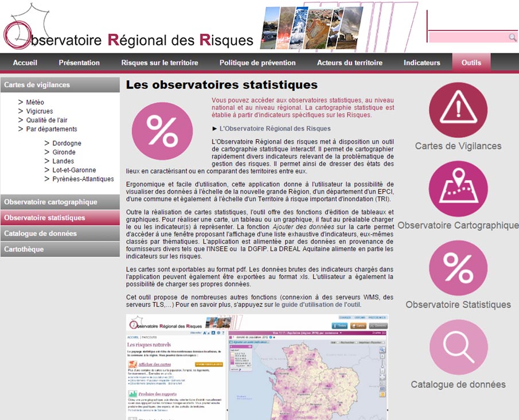The height and width of the screenshot is (420, 519).
Task: Go to the Accueil menu item
Action: point(25,63)
